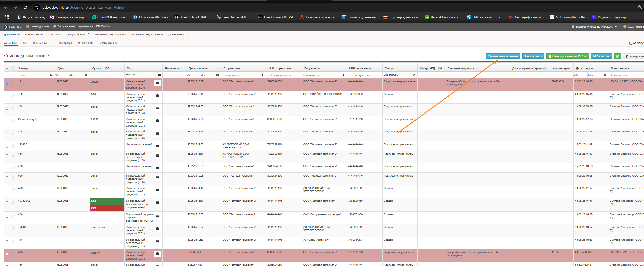This screenshot has width=644, height=266.
Task: Star the 12312312 document row
Action: [x=13, y=202]
